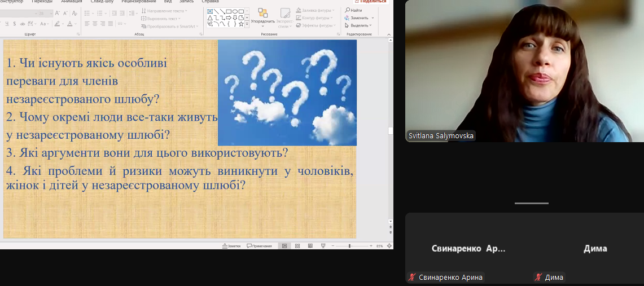Screen dimensions: 644x286
Task: Click Svitlana Salymovska's video tile
Action: point(524,71)
